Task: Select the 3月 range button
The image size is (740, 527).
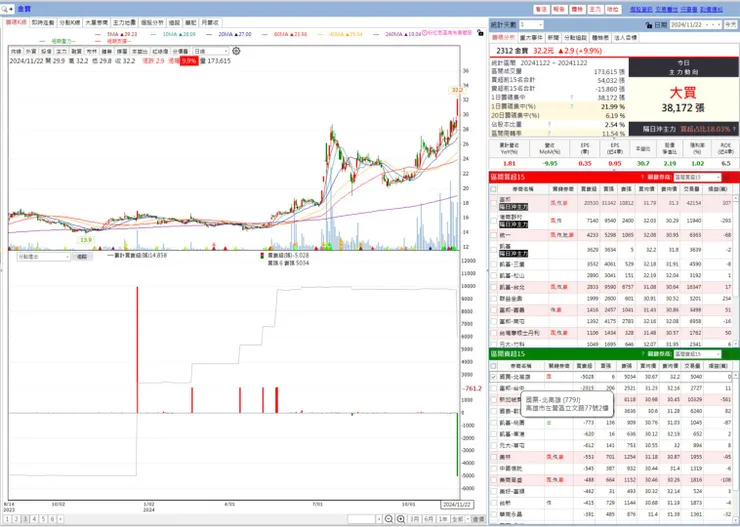Action: coord(414,519)
